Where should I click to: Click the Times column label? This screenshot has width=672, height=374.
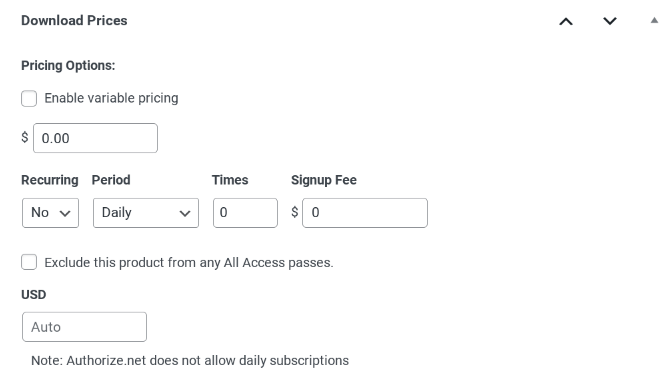coord(230,180)
